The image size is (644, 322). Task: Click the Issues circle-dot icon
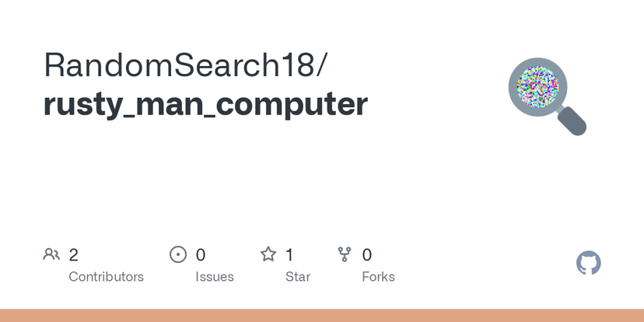pos(178,254)
